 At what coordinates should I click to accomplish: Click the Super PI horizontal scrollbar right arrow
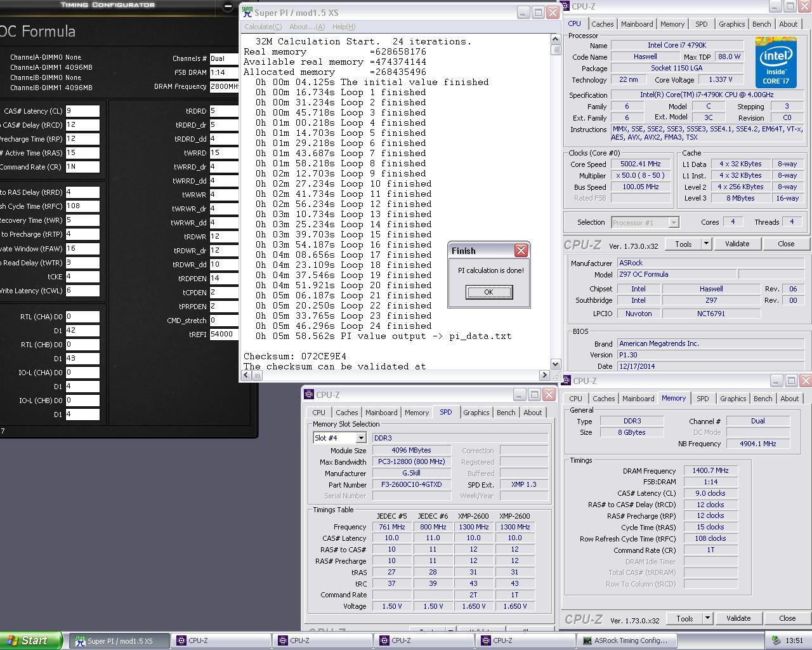click(544, 375)
